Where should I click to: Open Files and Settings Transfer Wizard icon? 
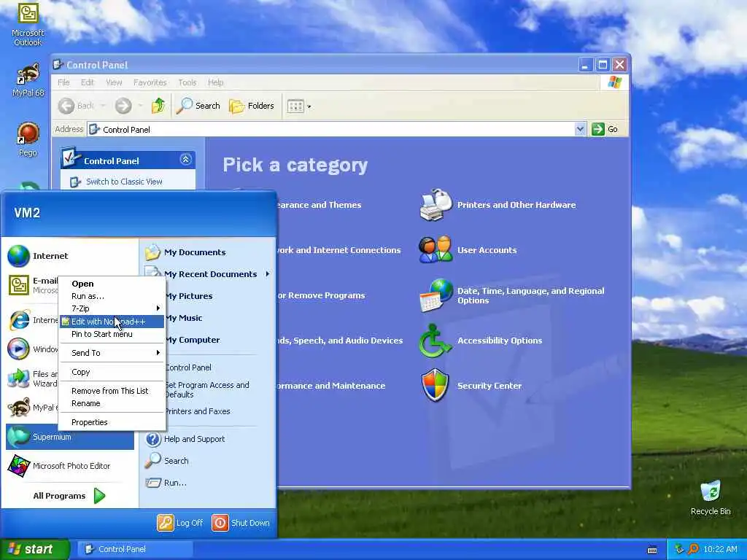[x=18, y=378]
